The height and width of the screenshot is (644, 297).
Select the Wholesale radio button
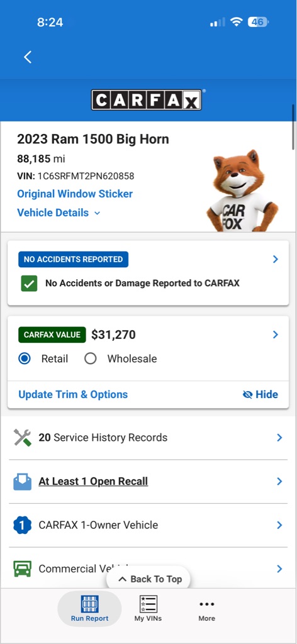[91, 358]
